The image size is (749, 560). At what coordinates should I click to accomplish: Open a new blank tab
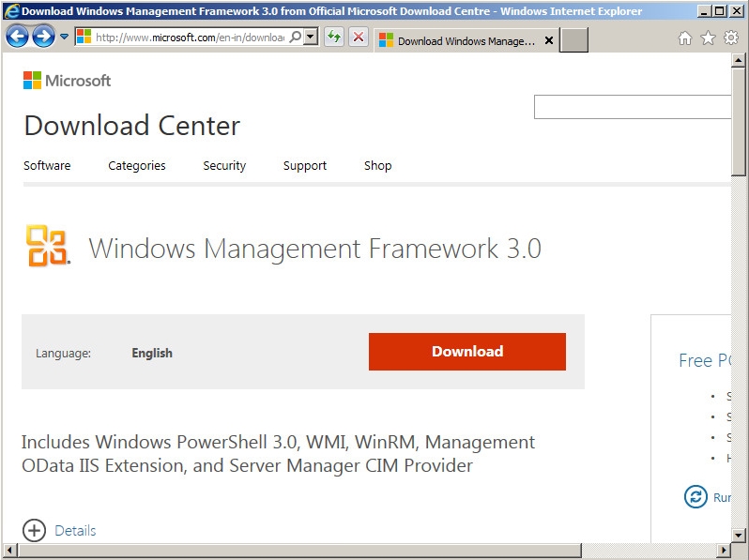coord(573,39)
